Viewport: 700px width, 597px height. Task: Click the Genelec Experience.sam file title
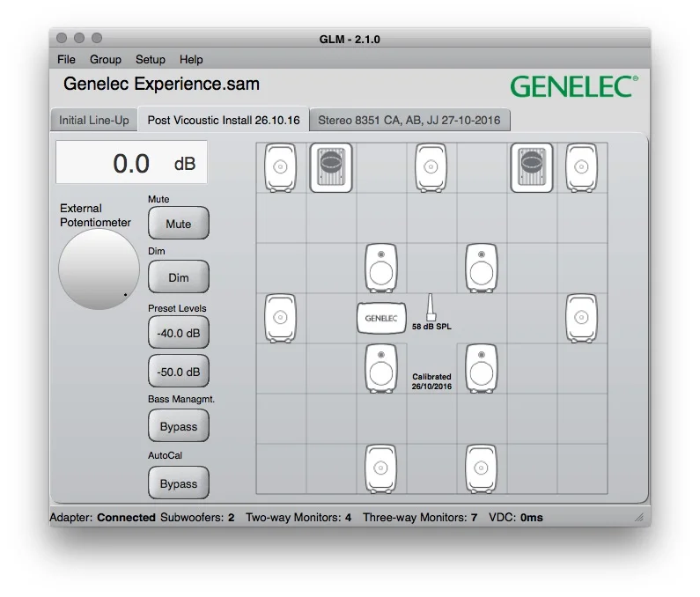click(161, 84)
